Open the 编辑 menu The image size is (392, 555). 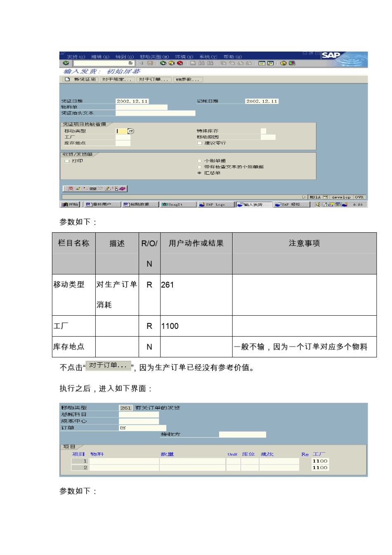[100, 57]
